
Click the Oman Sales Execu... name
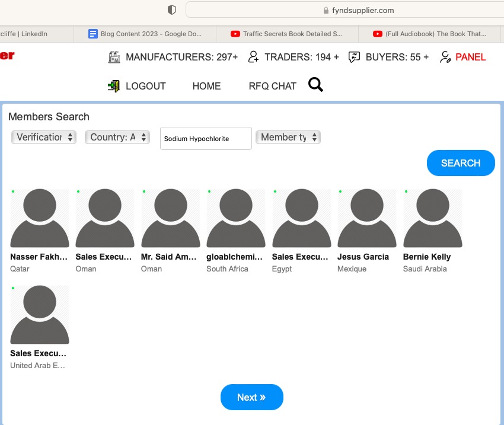pos(104,257)
